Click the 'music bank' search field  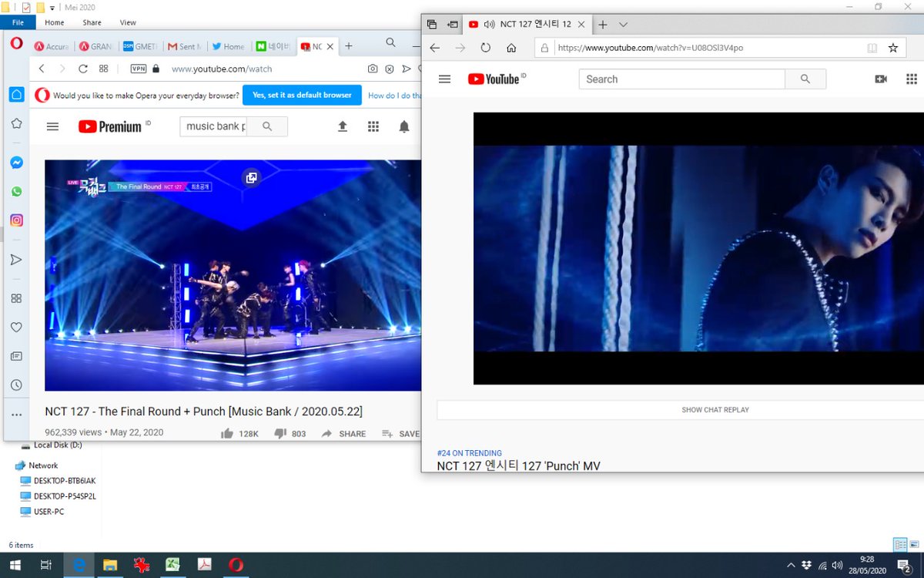click(x=213, y=126)
